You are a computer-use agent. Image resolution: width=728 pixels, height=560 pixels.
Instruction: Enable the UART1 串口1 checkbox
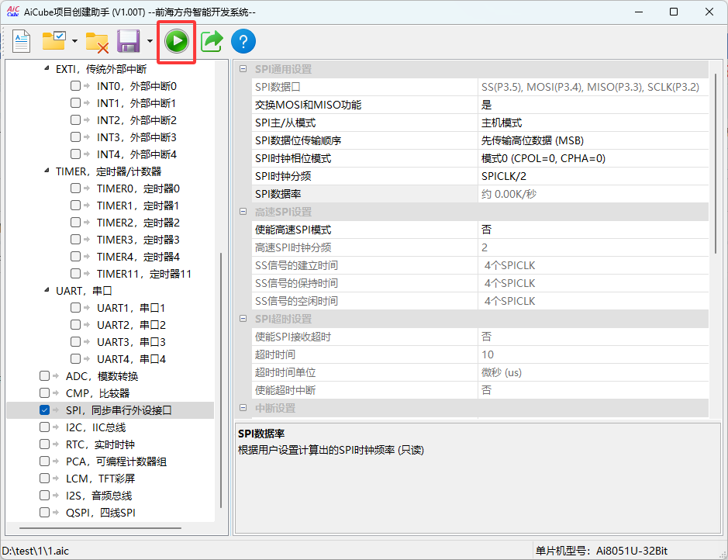(75, 307)
